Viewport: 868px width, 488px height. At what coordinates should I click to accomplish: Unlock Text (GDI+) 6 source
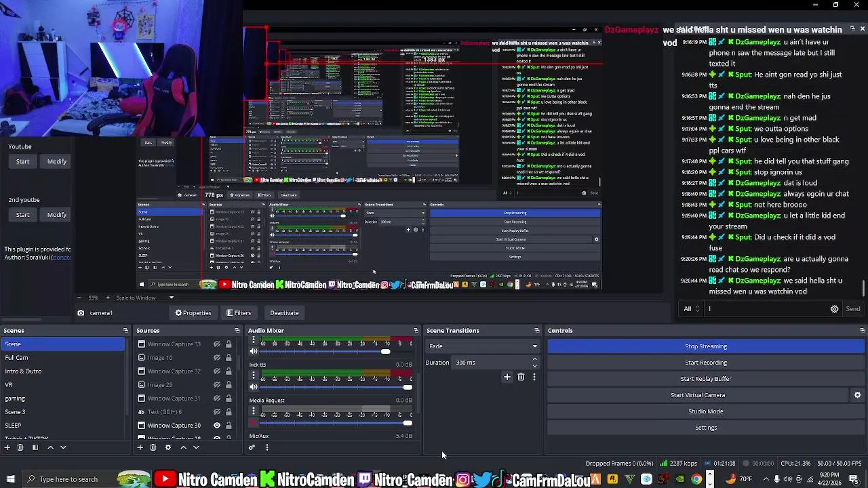[x=229, y=412]
